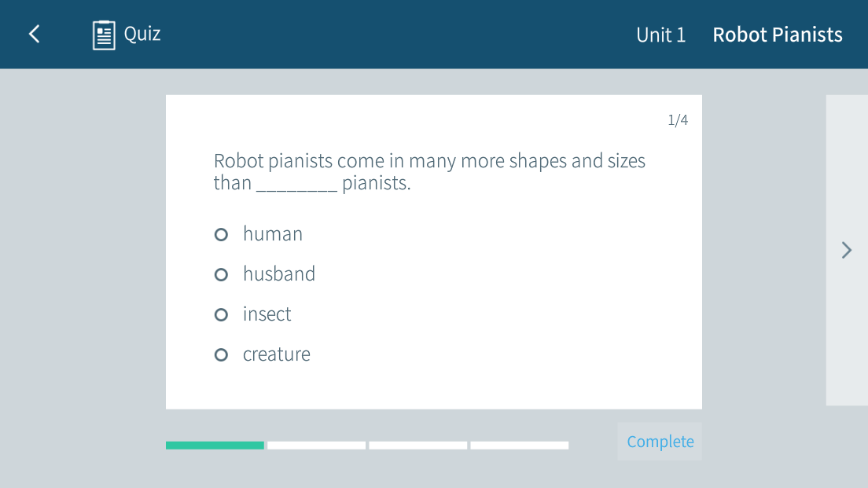Select the "human" radio button
The height and width of the screenshot is (488, 868).
[222, 234]
